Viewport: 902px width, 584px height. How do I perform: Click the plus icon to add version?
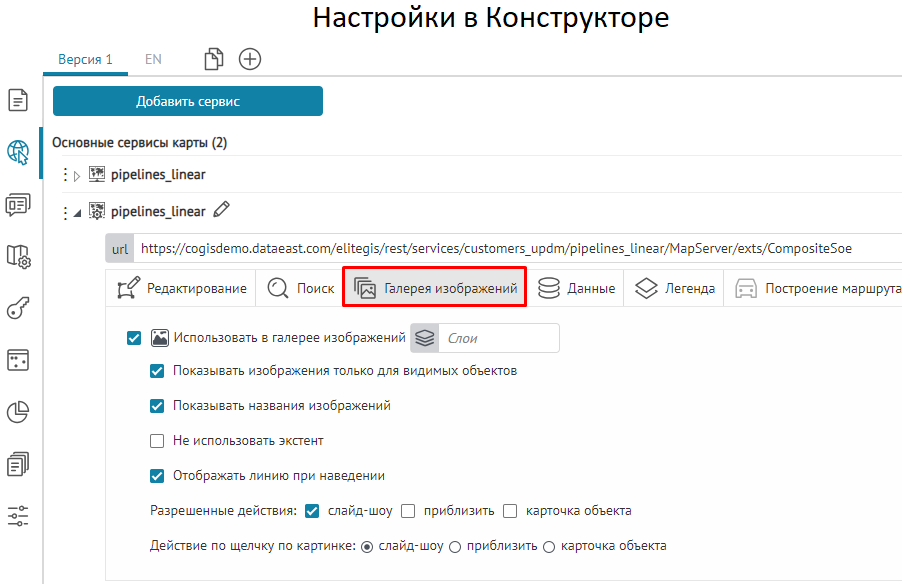[x=250, y=59]
